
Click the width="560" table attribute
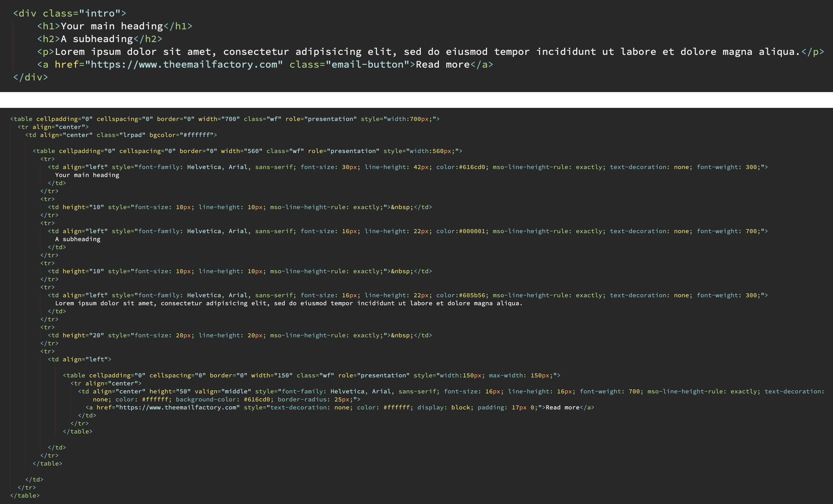click(x=241, y=151)
